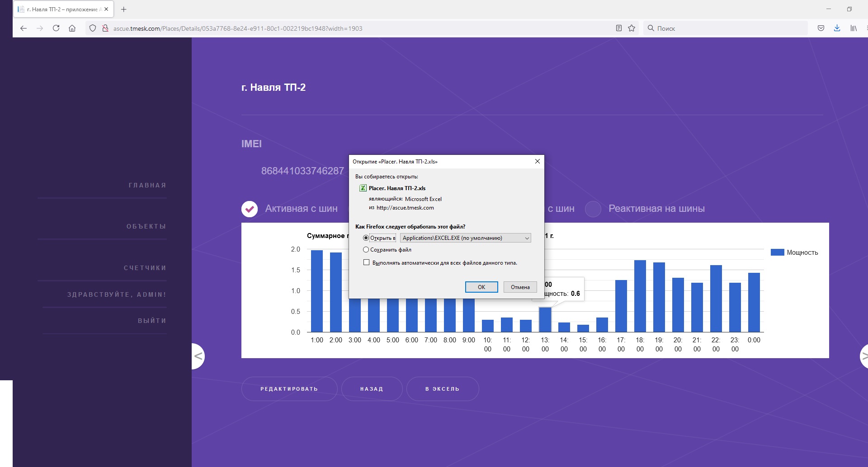Viewport: 868px width, 467px height.
Task: Toggle reader view icon in address bar
Action: click(x=619, y=28)
